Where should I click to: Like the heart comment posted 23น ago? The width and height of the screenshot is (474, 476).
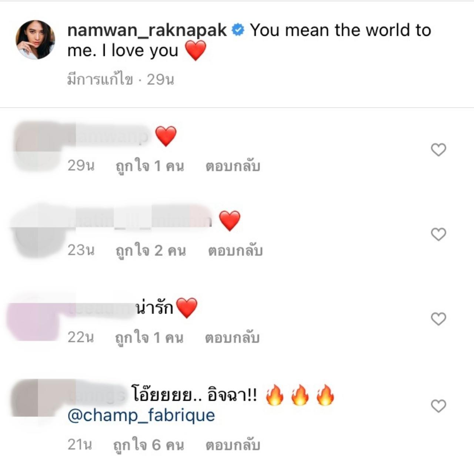click(438, 234)
